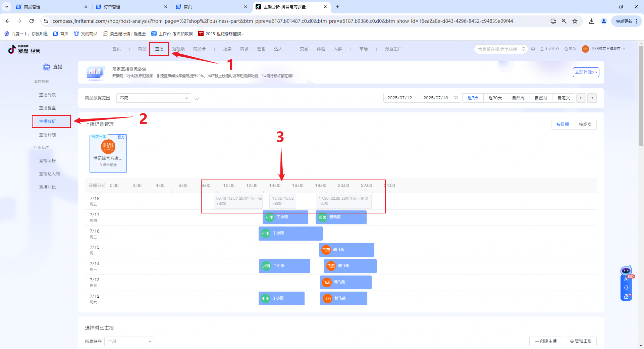Screen dimensions: 644x349
Task: Bookmark this page with the star icon
Action: pyautogui.click(x=575, y=21)
